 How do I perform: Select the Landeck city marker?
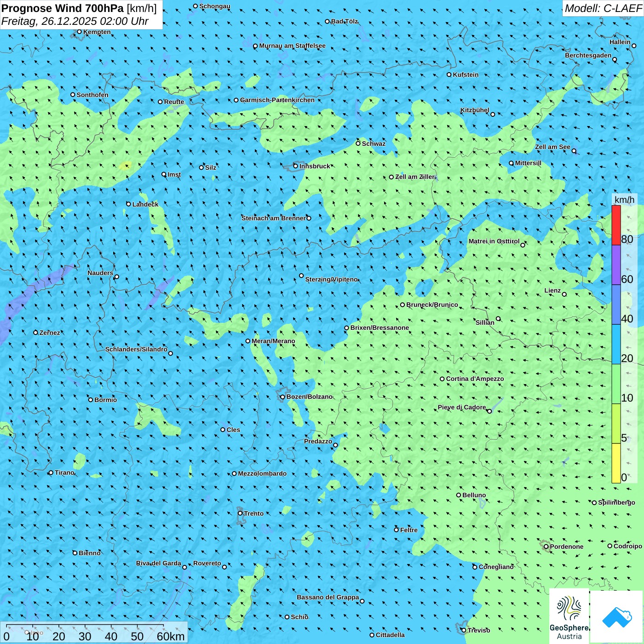(129, 204)
